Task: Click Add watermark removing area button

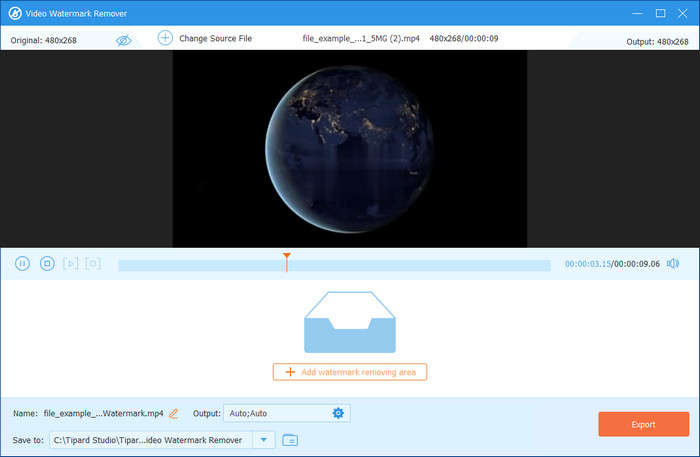Action: 350,372
